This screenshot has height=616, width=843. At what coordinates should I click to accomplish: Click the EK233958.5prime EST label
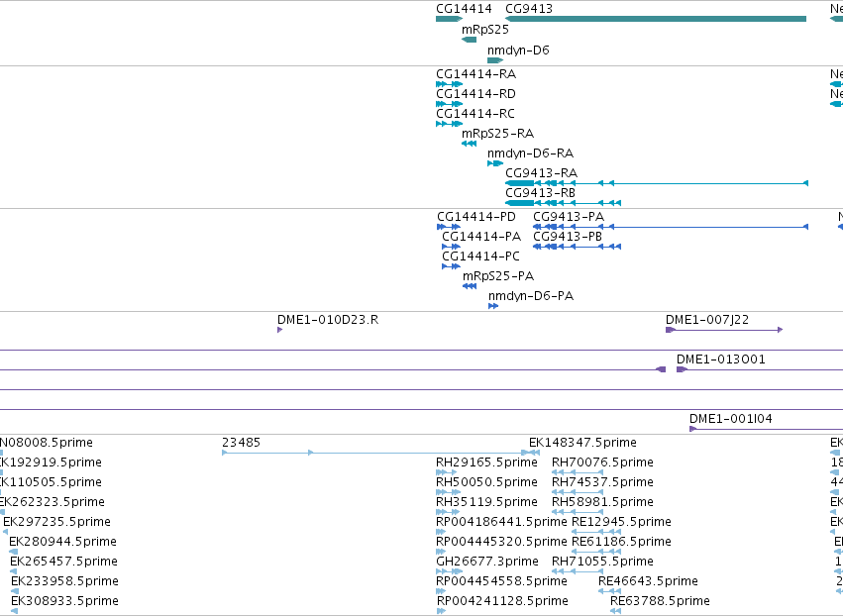point(64,581)
